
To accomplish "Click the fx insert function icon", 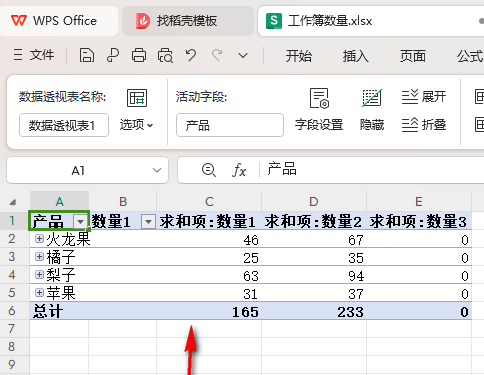I will (239, 170).
